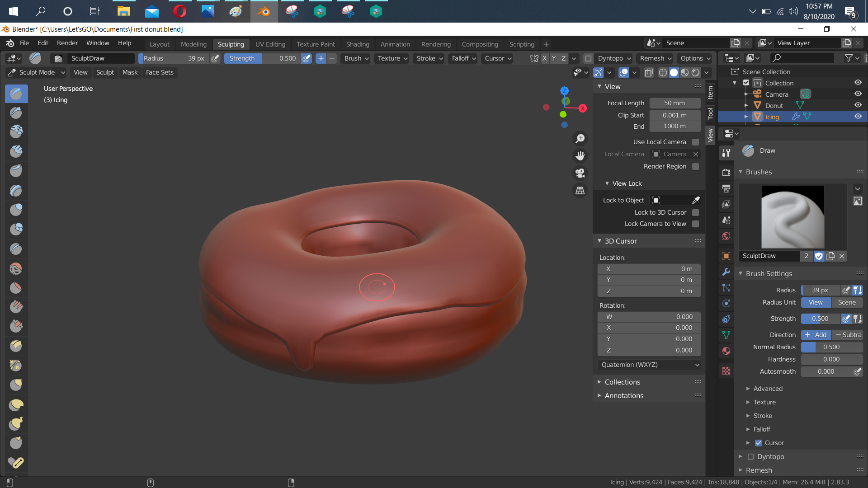This screenshot has width=868, height=488.
Task: Hide the Icing object in outliner
Action: pyautogui.click(x=858, y=117)
